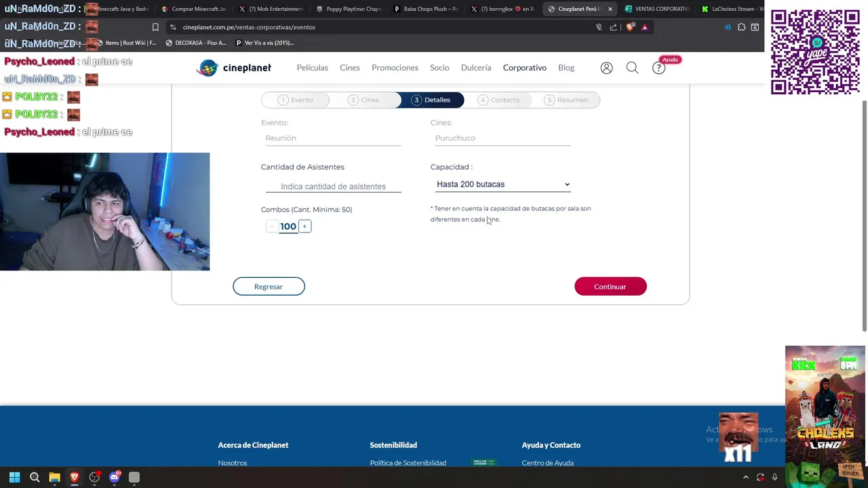Open Centro de Ayuda link
Image resolution: width=868 pixels, height=488 pixels.
(548, 463)
